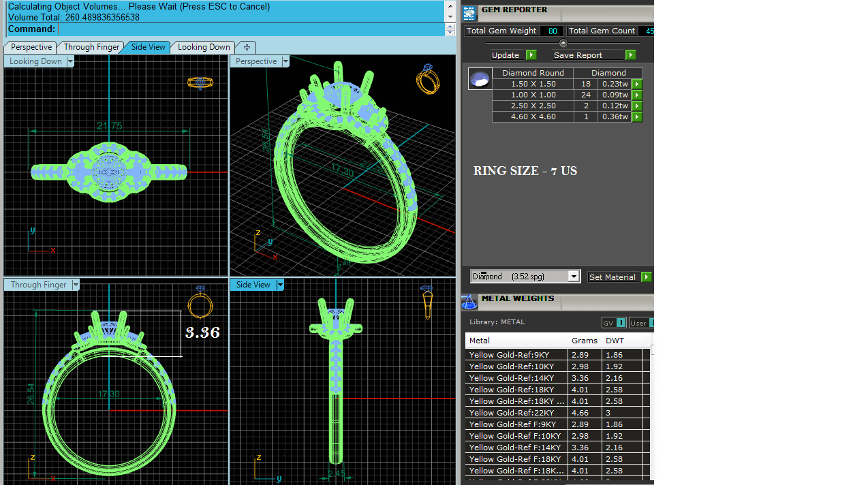Click the Set Material button

coord(612,277)
